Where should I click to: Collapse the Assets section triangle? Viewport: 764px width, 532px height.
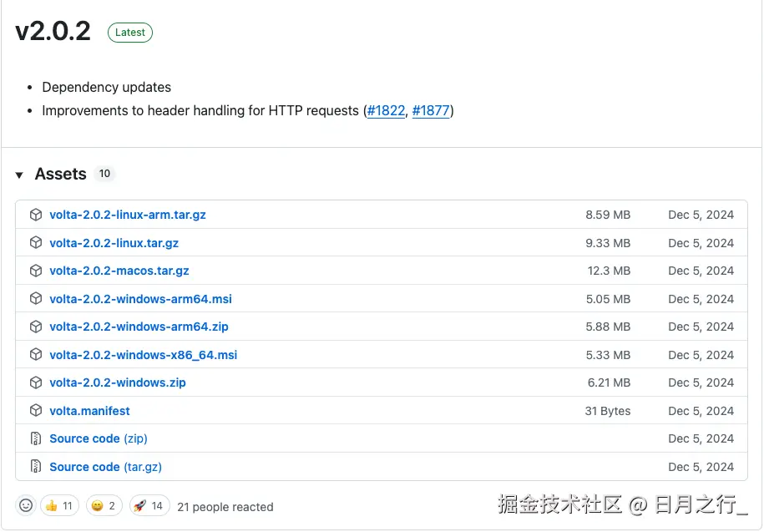click(19, 175)
